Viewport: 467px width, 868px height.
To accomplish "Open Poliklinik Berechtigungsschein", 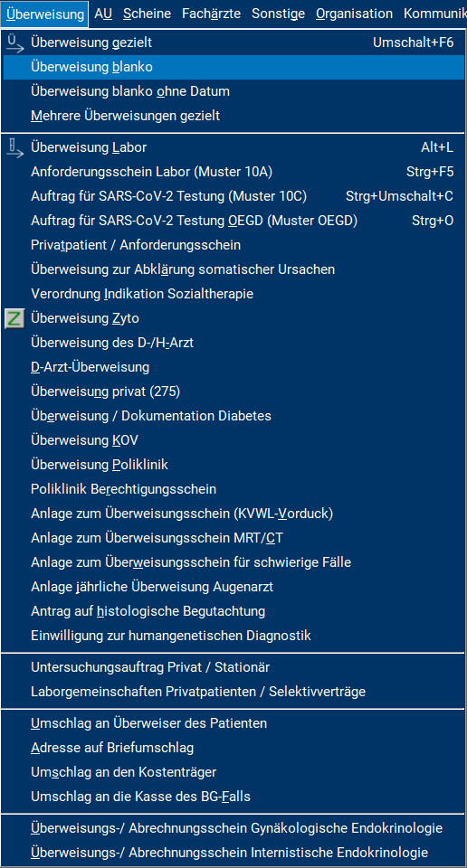I will point(233,489).
